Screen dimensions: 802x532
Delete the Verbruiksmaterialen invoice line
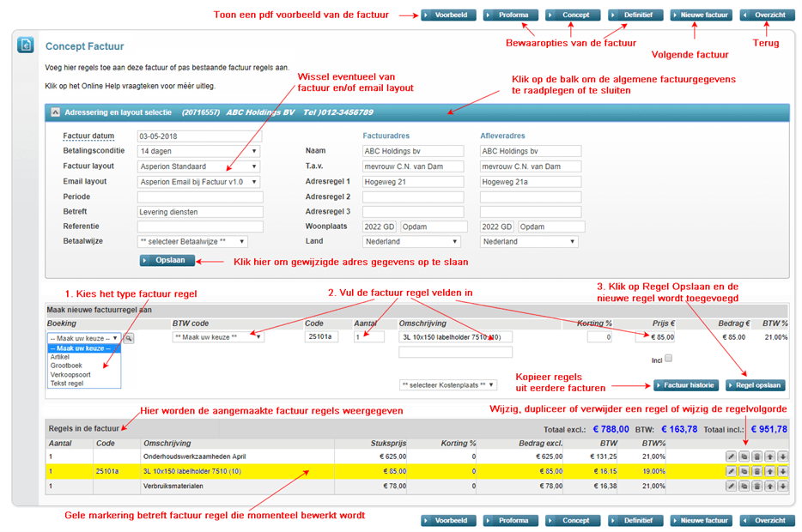(x=757, y=486)
